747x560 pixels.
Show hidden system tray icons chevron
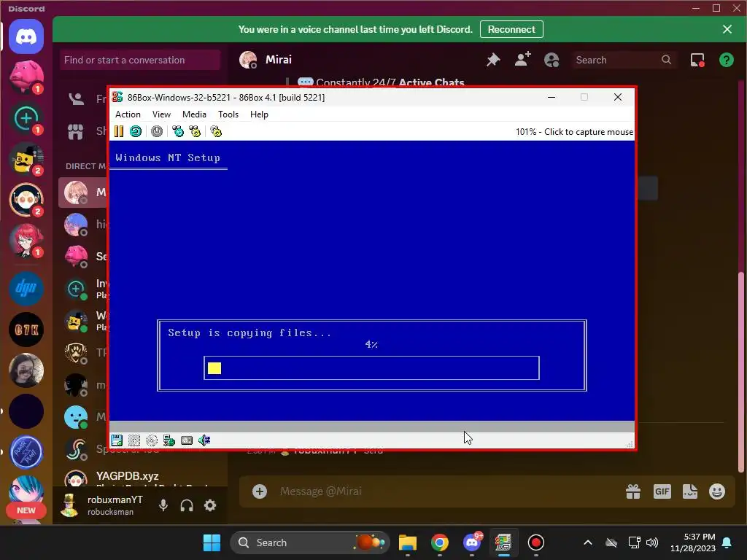click(588, 542)
